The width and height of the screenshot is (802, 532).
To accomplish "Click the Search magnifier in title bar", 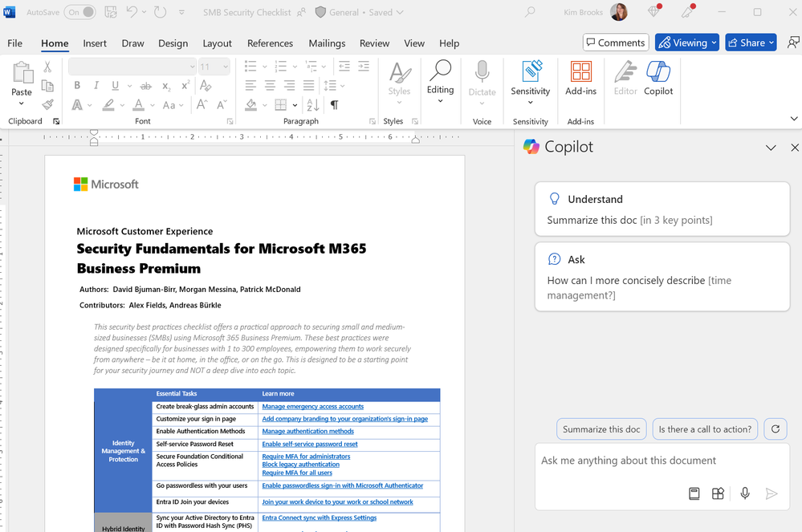I will (530, 12).
